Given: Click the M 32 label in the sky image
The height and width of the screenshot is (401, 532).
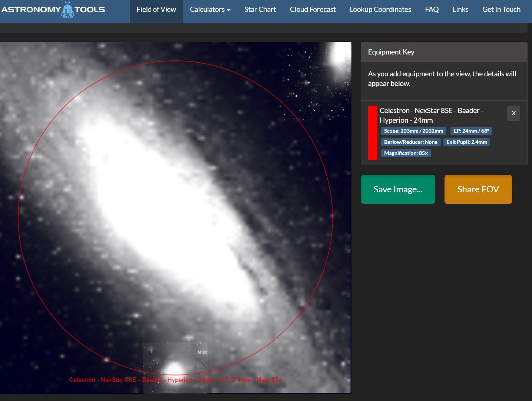Looking at the screenshot, I should coord(202,352).
